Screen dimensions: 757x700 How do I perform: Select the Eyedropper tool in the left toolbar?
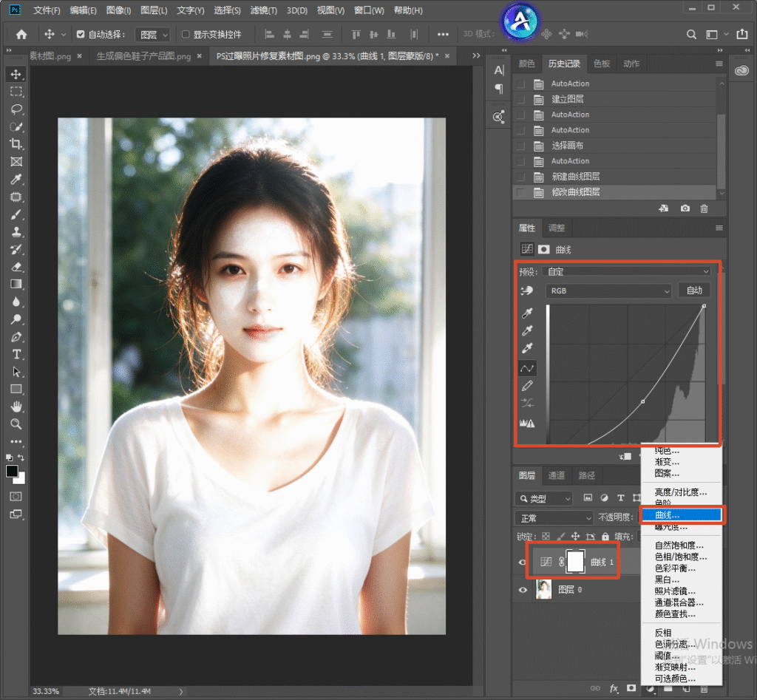[16, 179]
